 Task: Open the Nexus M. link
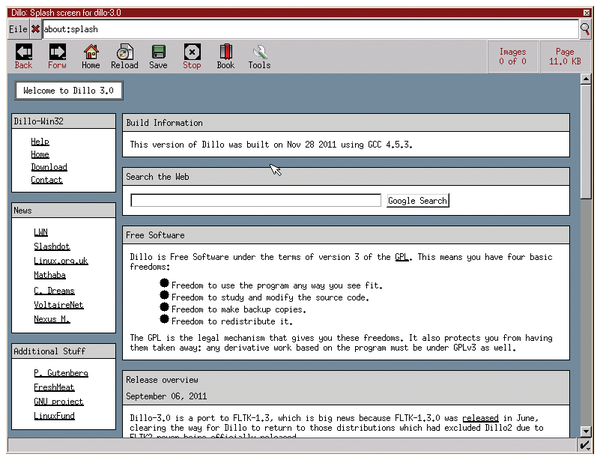52,319
